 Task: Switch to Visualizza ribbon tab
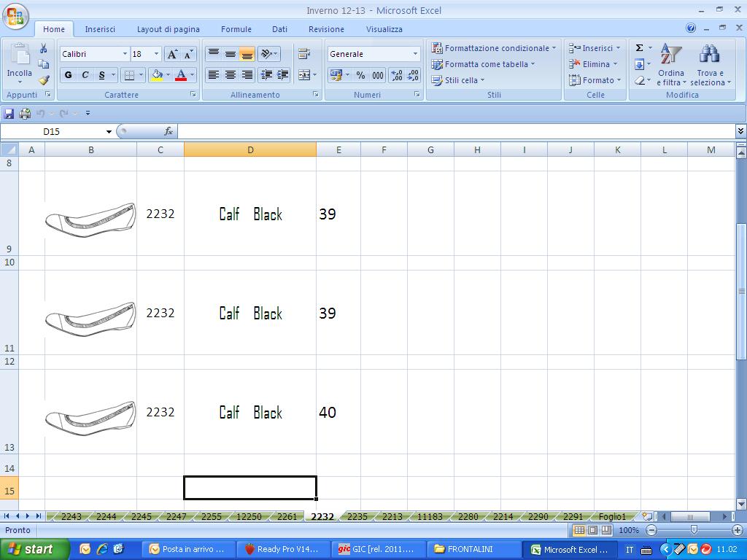point(384,29)
